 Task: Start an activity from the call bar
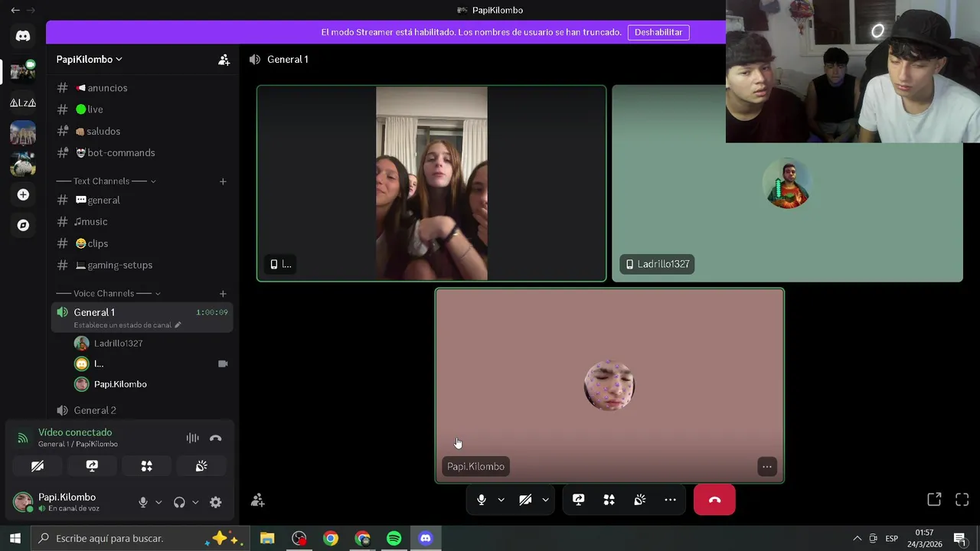coord(609,500)
